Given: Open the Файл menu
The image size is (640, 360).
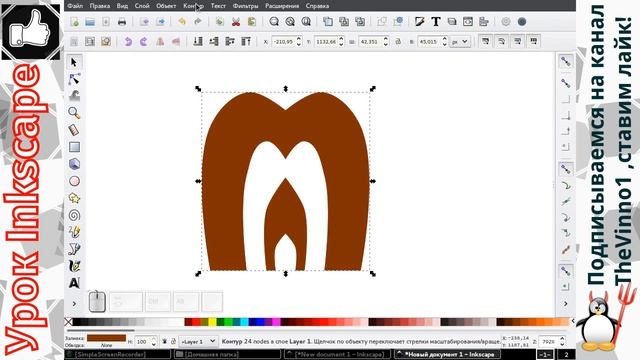Looking at the screenshot, I should point(75,6).
